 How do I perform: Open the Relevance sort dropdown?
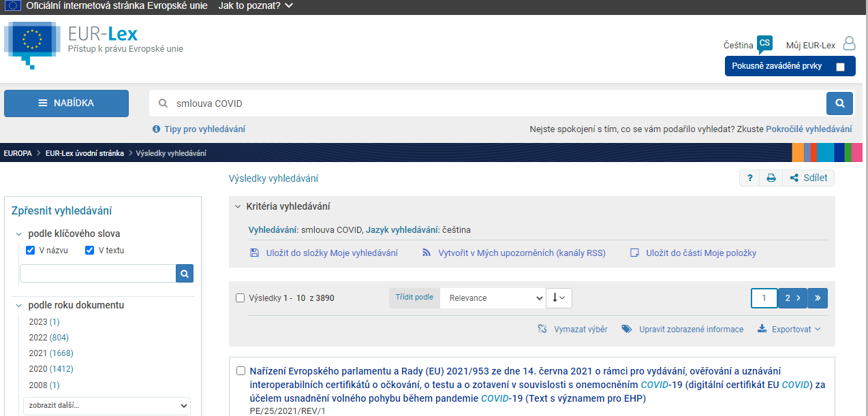(492, 298)
